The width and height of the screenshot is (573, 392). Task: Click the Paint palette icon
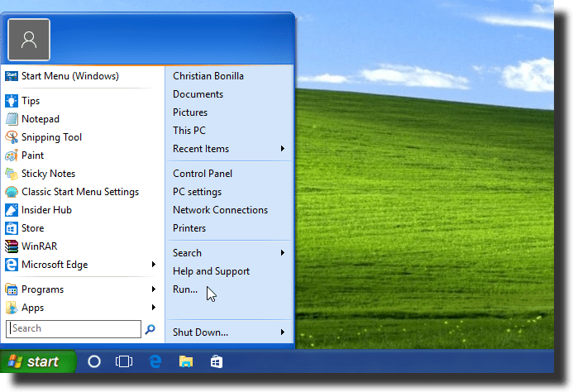coord(12,155)
